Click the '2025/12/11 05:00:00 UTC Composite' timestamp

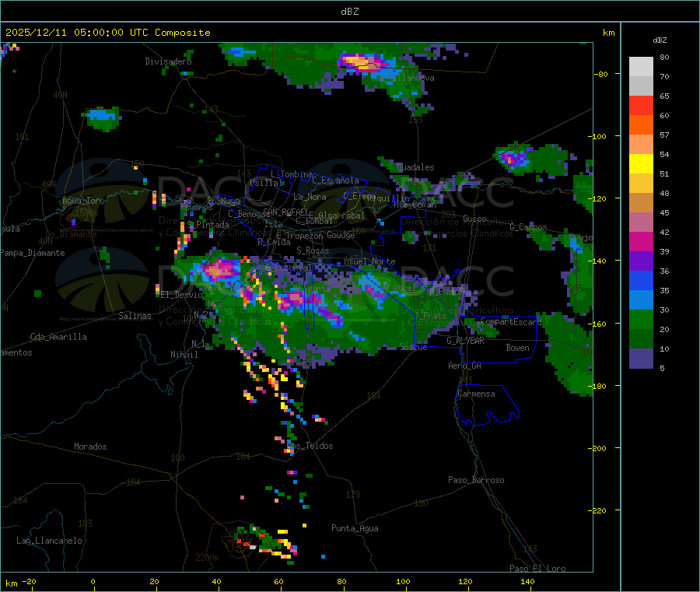tap(107, 33)
